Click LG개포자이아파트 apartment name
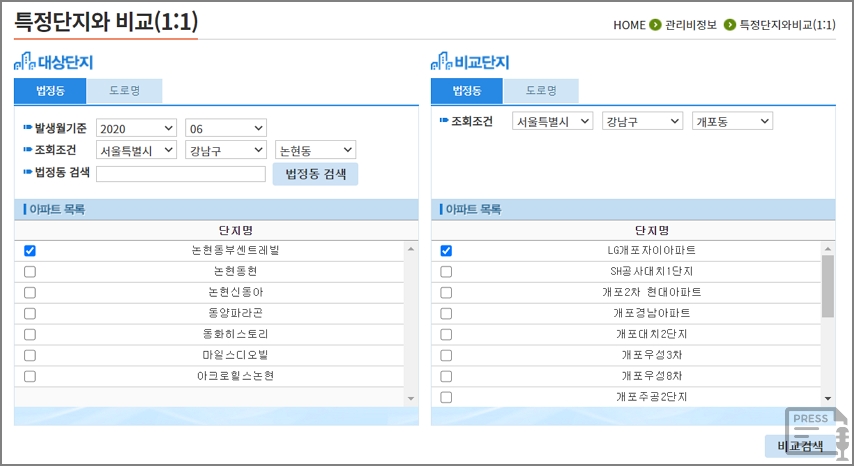The image size is (854, 466). 651,250
